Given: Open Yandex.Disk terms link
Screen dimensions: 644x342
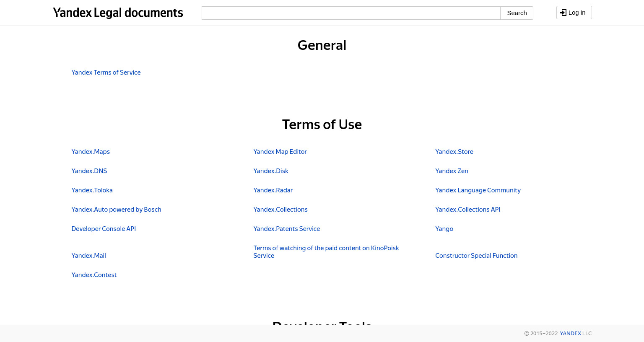Looking at the screenshot, I should pyautogui.click(x=271, y=171).
